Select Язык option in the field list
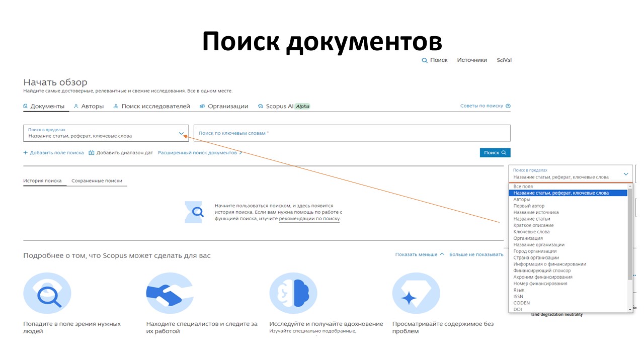 pos(519,290)
